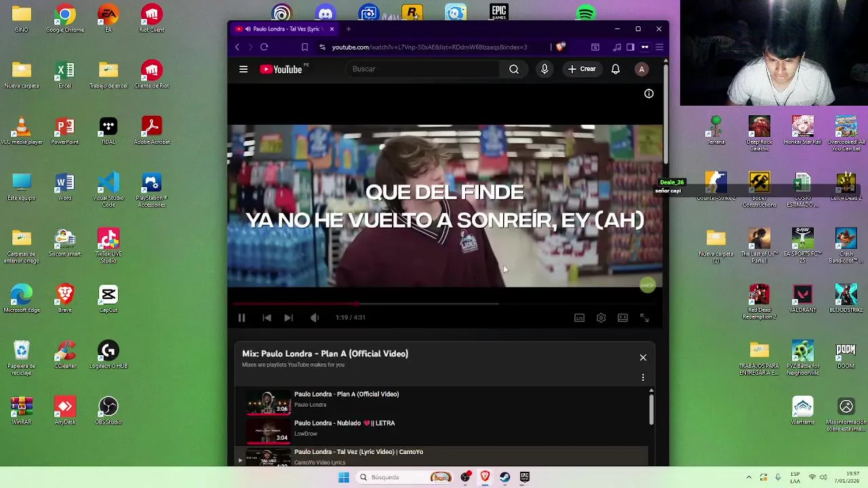Open VALORANT desktop shortcut
Viewport: 868px width, 488px height.
coord(803,298)
